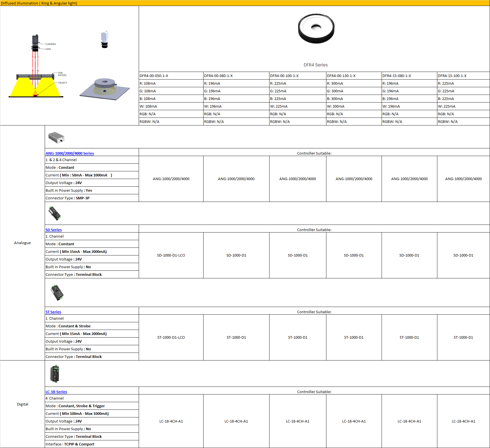Click the Diffused Illumination header title
Screen dimensions: 490x448
point(39,3)
